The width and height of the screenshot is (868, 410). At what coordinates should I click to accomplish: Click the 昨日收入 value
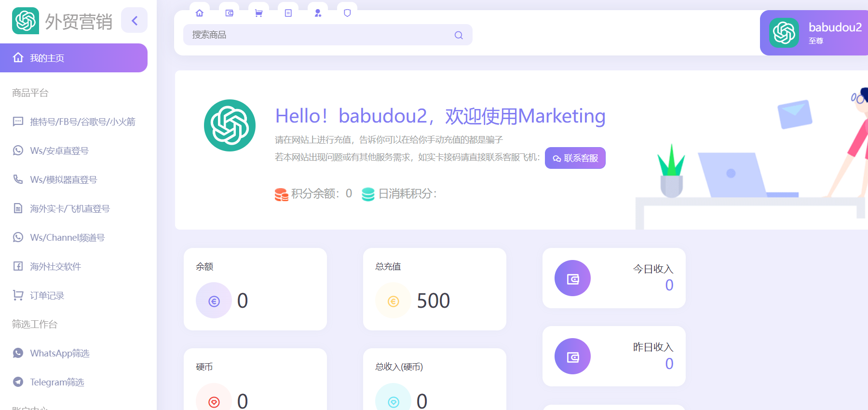click(669, 363)
